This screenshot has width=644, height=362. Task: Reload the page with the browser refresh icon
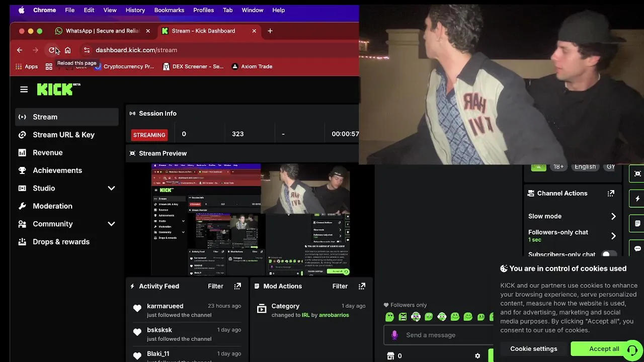point(52,50)
